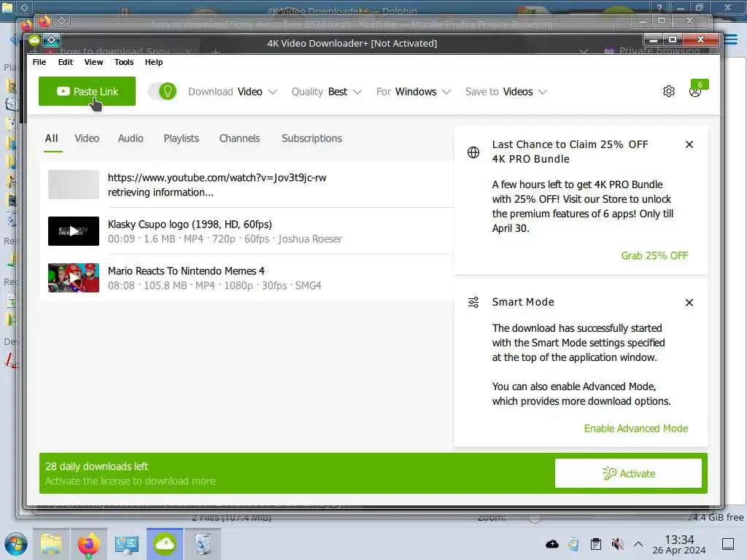
Task: Open the file manager taskbar icon
Action: (x=51, y=544)
